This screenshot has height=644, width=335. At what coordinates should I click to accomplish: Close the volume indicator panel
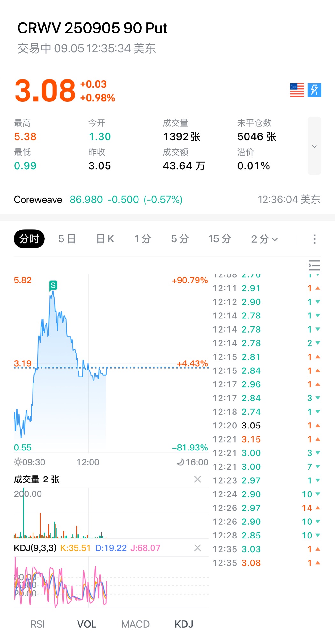[x=197, y=479]
